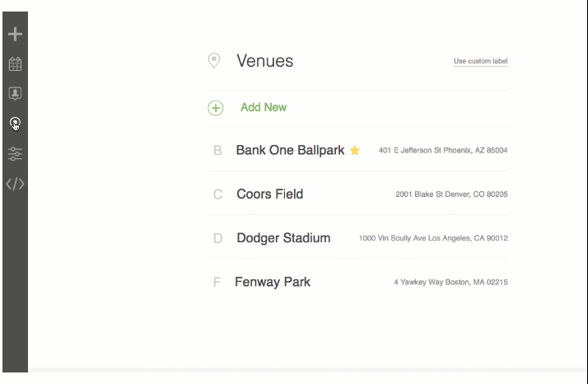
Task: Click the Venues page heading
Action: (264, 61)
